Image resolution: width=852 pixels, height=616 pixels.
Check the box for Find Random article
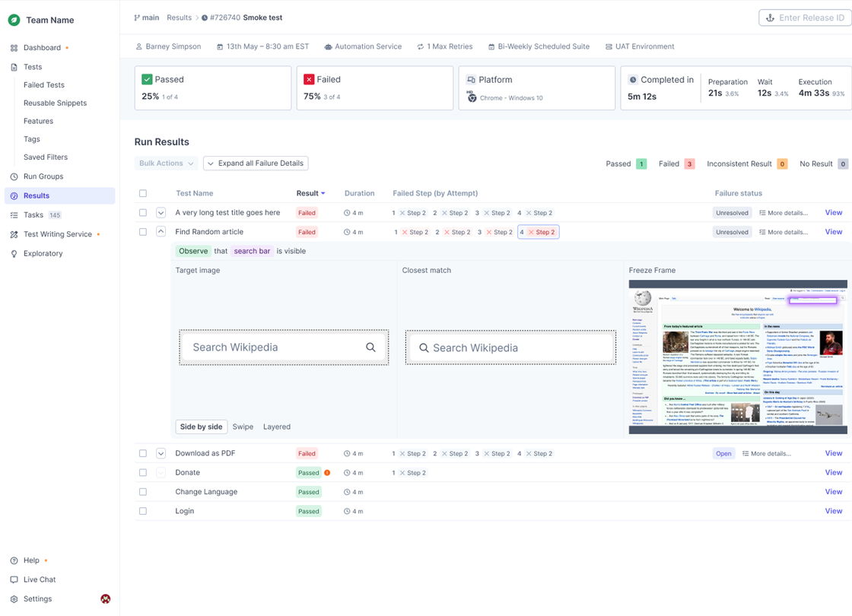coord(143,232)
